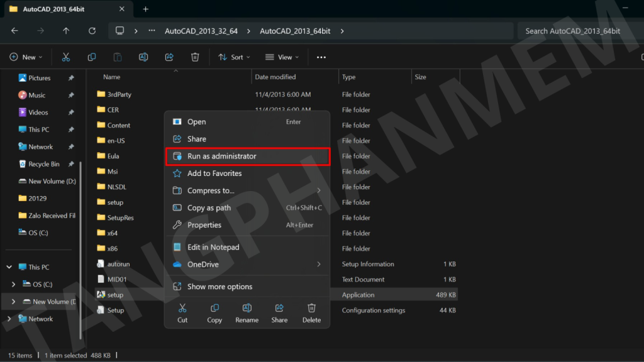
Task: Expand the OS (C:) drive tree node
Action: click(x=14, y=284)
